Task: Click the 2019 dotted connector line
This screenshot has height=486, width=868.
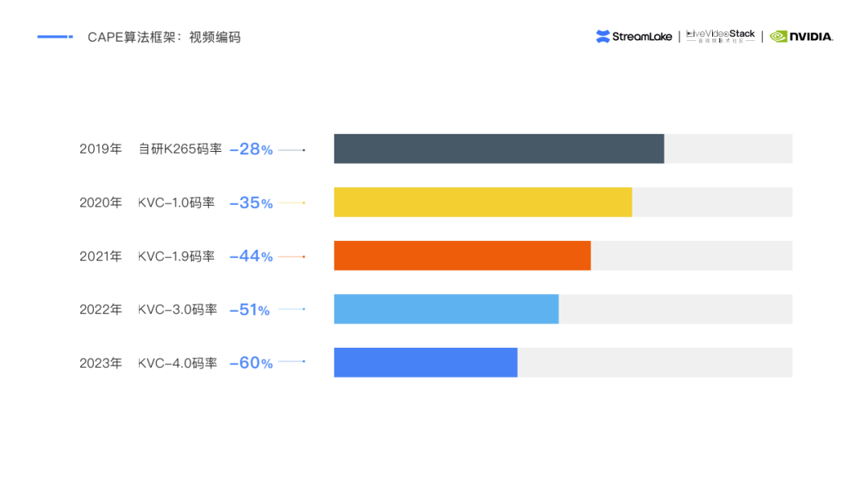Action: (292, 149)
